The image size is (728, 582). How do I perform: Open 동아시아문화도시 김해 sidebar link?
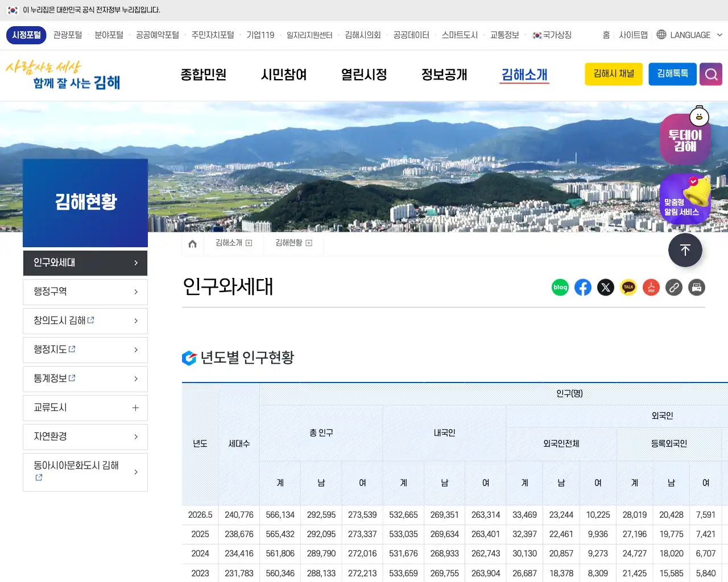coord(85,472)
